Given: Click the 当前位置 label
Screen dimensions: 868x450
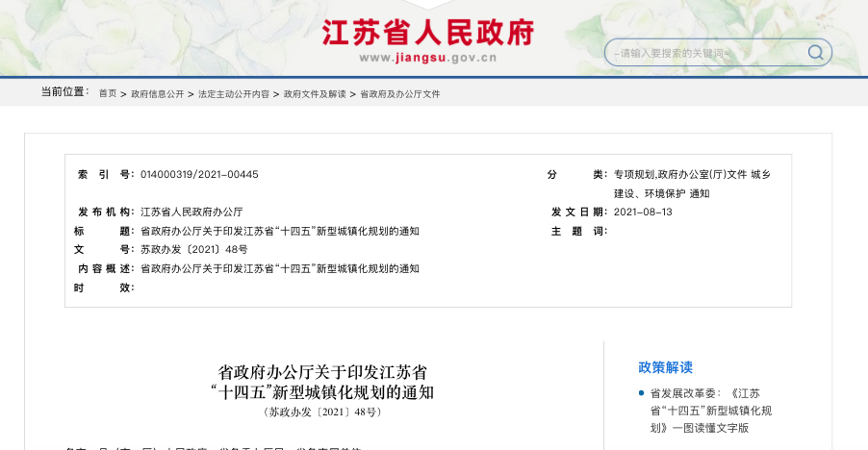Looking at the screenshot, I should (64, 91).
